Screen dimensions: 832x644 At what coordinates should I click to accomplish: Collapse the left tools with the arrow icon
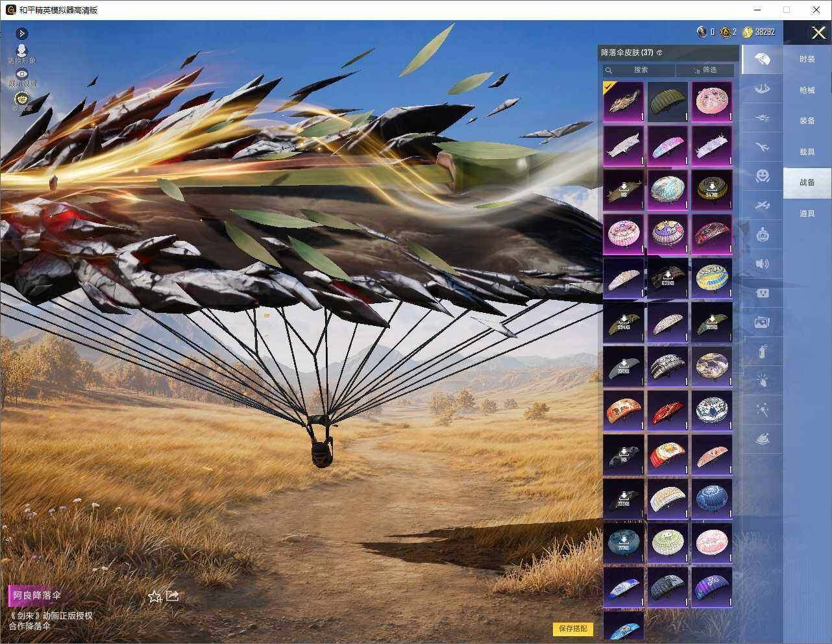(22, 33)
